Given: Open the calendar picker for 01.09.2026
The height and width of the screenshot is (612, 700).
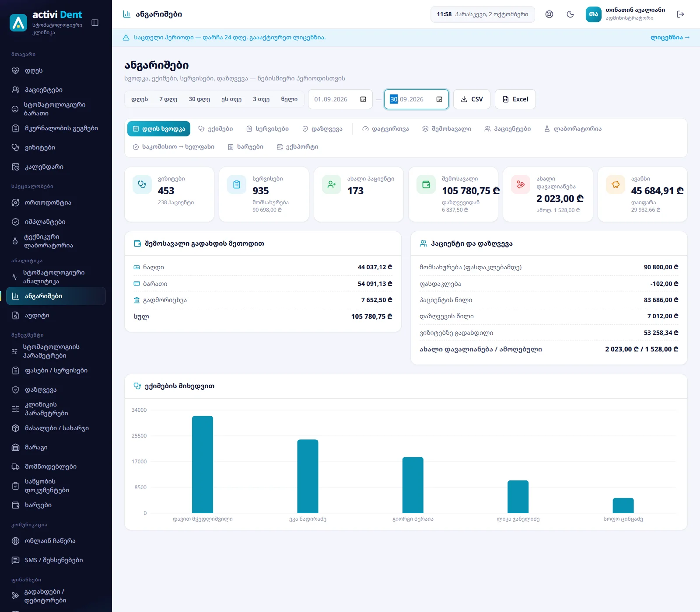Looking at the screenshot, I should click(363, 99).
